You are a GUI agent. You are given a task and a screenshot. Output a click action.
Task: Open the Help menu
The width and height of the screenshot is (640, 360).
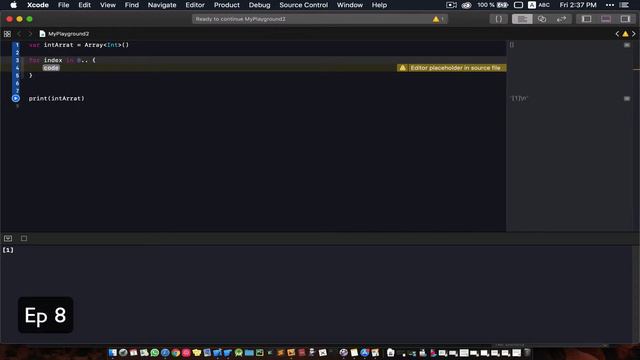pos(379,5)
